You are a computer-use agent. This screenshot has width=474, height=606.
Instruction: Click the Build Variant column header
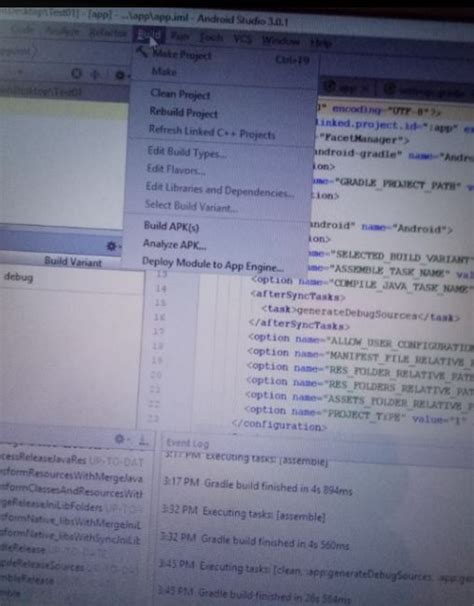pos(73,262)
